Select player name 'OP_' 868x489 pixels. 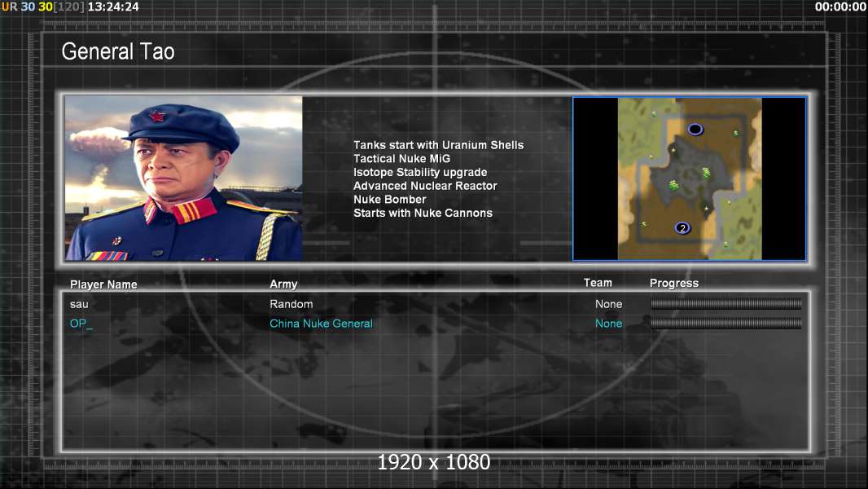[x=81, y=324]
